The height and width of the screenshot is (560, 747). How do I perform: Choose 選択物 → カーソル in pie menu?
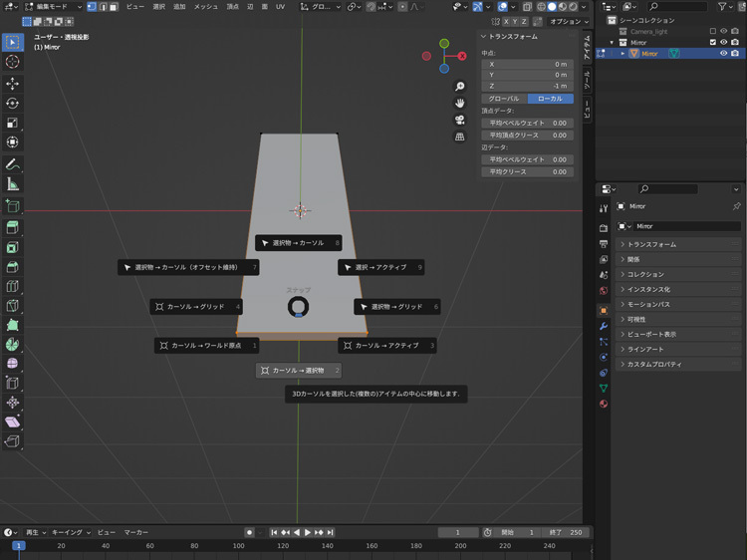point(299,243)
